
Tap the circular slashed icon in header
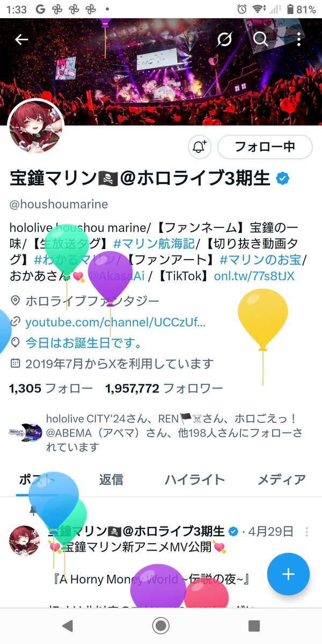point(224,39)
